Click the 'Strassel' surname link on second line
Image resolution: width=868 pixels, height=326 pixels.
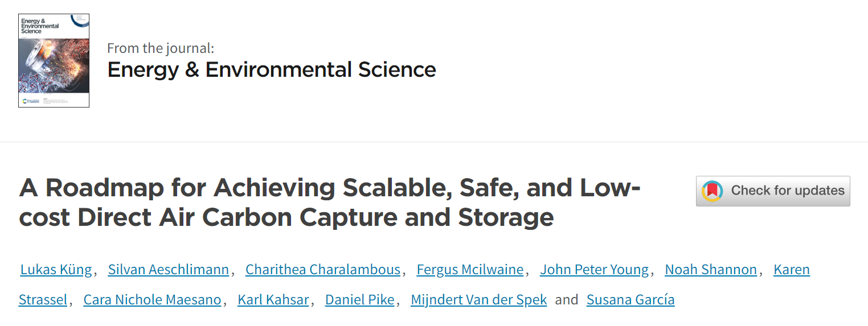pyautogui.click(x=43, y=300)
